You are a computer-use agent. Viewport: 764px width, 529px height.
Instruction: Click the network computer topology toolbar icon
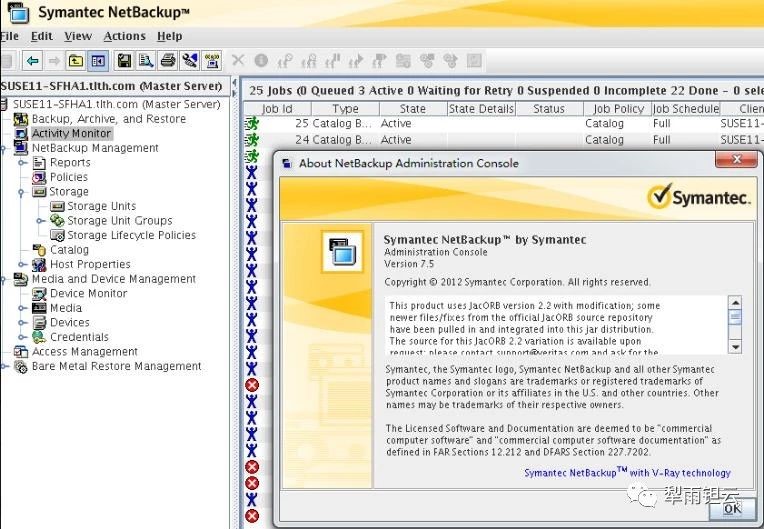[x=211, y=61]
